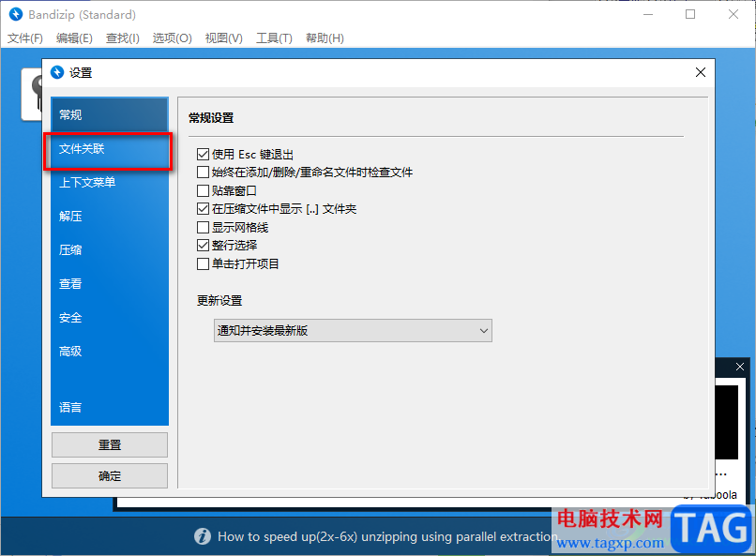This screenshot has width=756, height=556.
Task: Enable 贴靠窗口 checkbox
Action: 203,190
